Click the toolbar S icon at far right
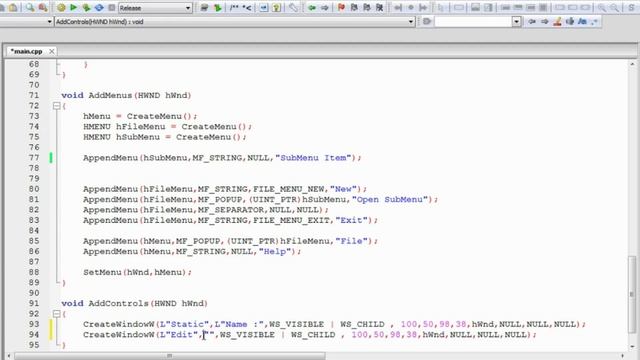 [x=631, y=7]
